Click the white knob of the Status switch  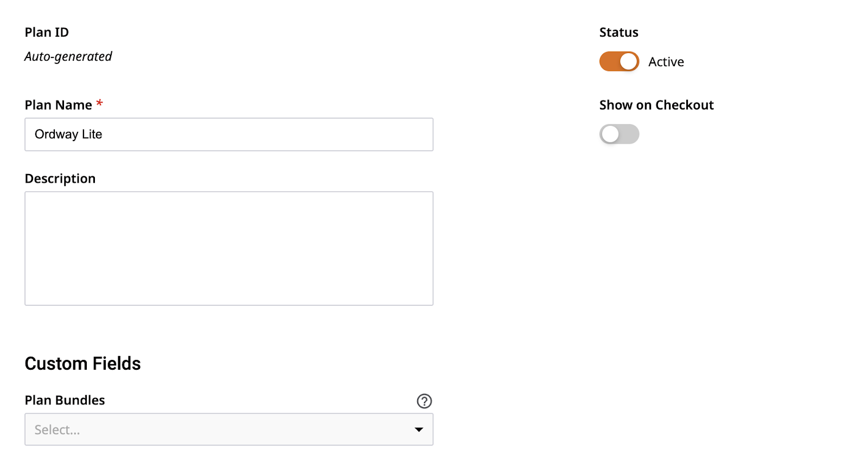(x=629, y=61)
